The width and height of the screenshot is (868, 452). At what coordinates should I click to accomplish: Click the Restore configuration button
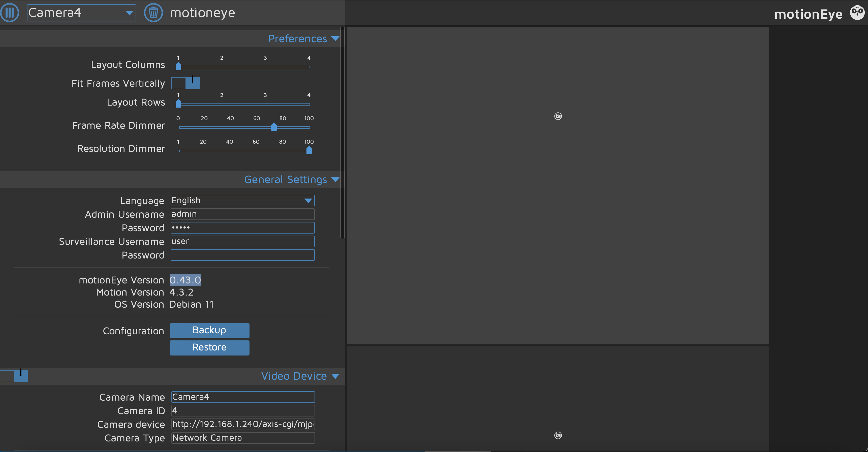209,347
